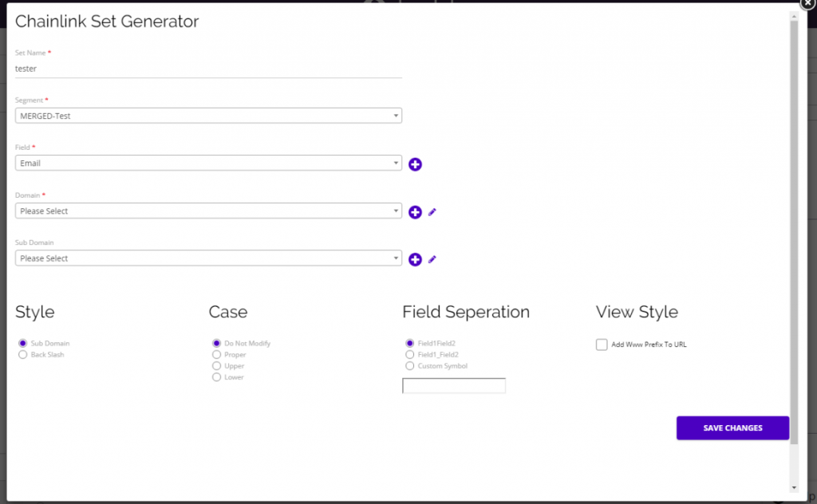Screen dimensions: 817x504
Task: Add a new Sub Domain via the plus icon
Action: [415, 258]
